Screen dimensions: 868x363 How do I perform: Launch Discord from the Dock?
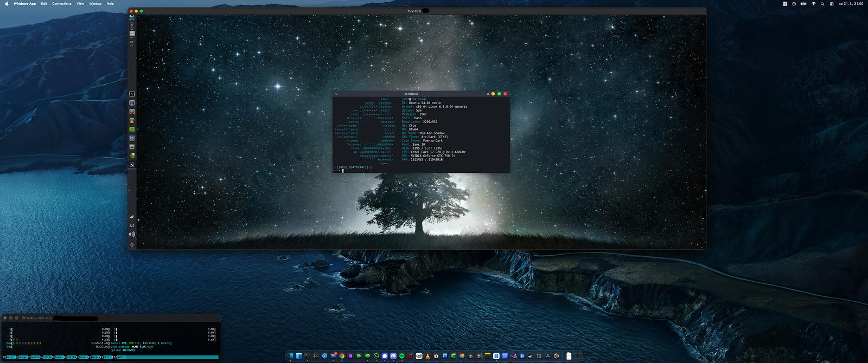[393, 356]
